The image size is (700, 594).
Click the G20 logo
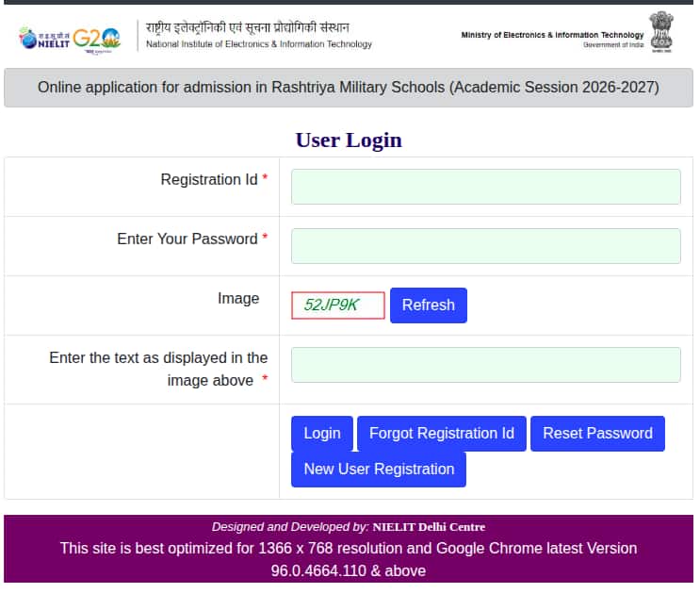[x=97, y=39]
